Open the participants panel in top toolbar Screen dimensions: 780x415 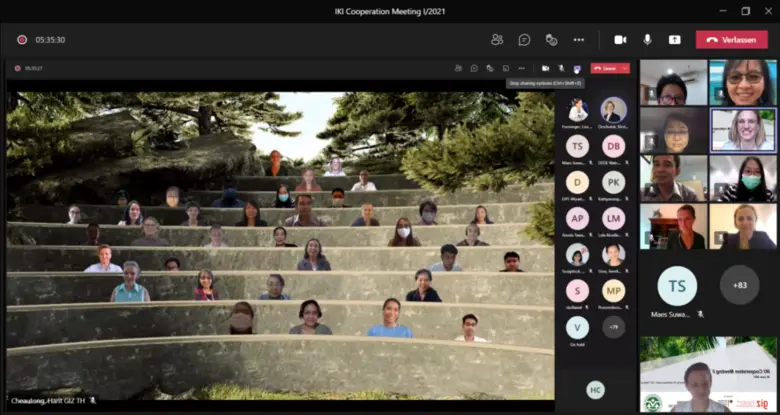(497, 39)
